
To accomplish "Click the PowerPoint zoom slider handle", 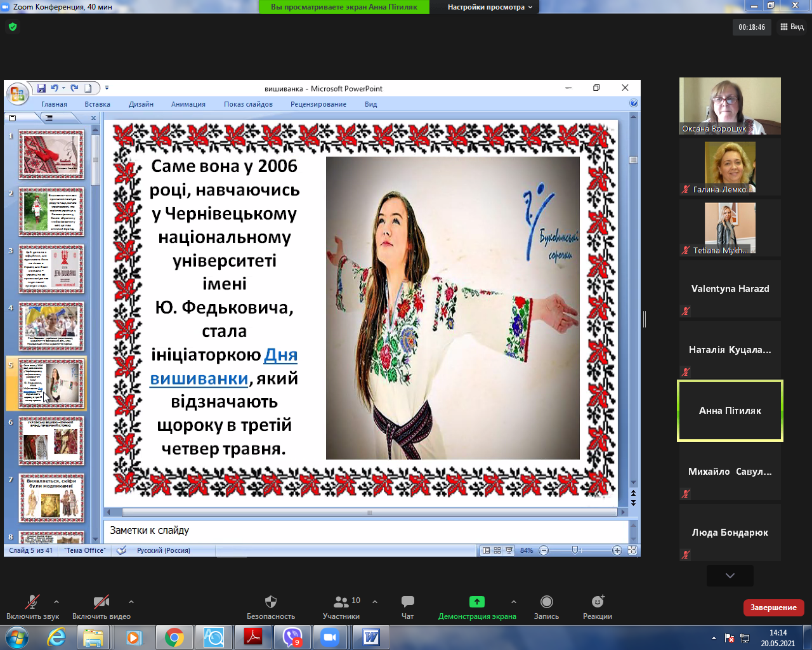I will click(575, 550).
